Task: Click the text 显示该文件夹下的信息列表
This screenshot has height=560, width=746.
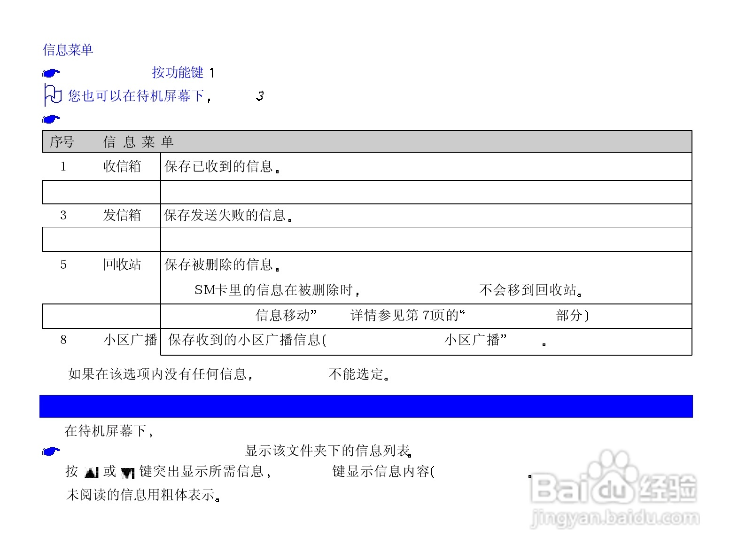Action: pos(329,451)
